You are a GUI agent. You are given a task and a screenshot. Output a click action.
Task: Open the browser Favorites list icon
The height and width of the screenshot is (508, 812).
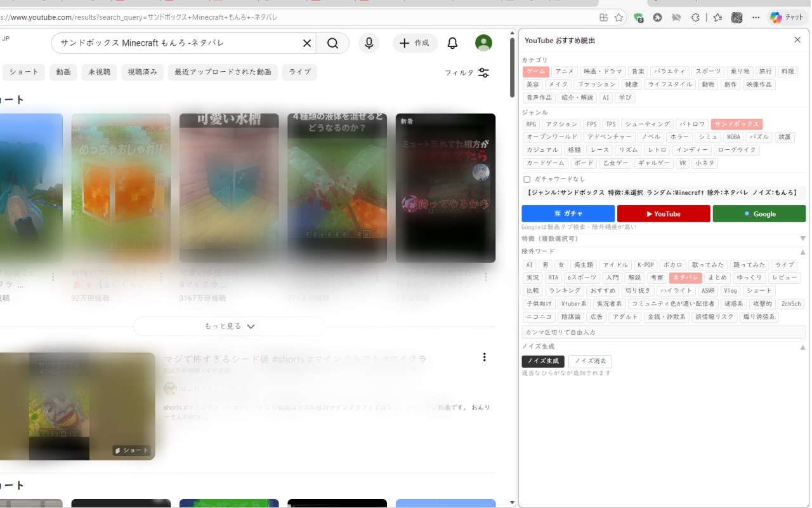[717, 18]
